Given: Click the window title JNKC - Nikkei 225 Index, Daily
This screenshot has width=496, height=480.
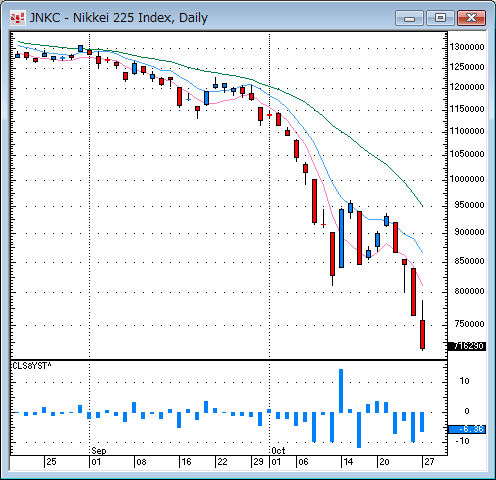Looking at the screenshot, I should (119, 18).
